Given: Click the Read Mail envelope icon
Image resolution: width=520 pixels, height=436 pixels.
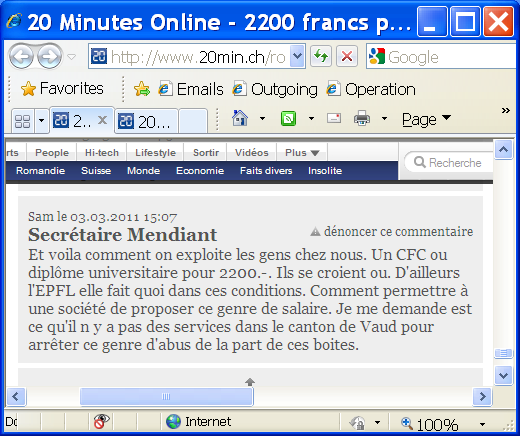Looking at the screenshot, I should click(x=334, y=118).
